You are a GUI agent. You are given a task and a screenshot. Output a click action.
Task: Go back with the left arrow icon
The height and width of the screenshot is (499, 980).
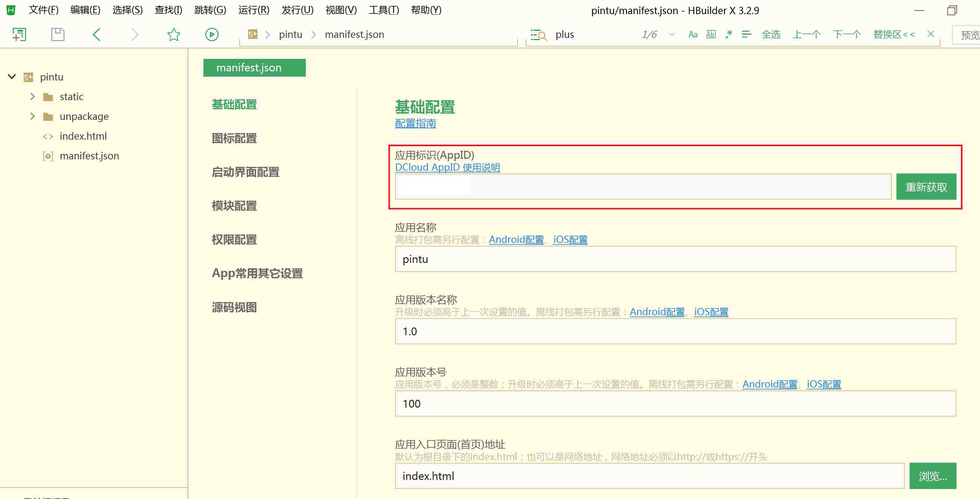pyautogui.click(x=97, y=35)
